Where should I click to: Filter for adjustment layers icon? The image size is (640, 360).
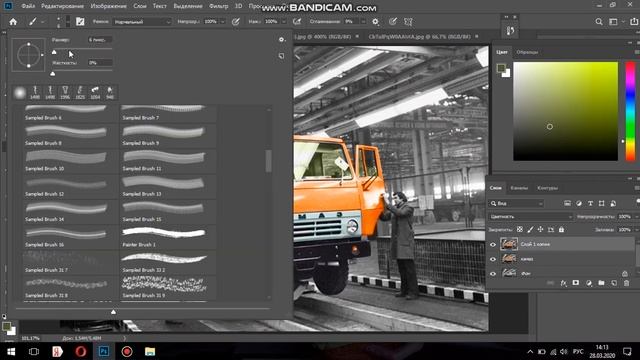(579, 203)
